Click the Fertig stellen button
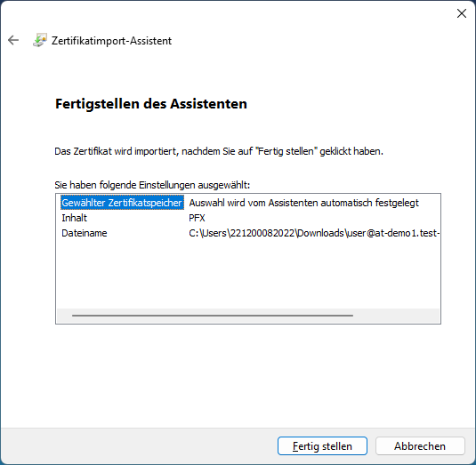The height and width of the screenshot is (465, 476). 322,446
